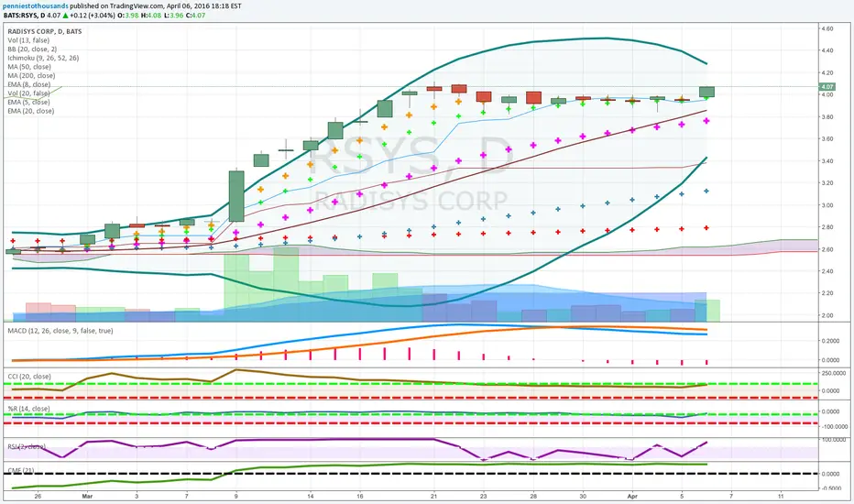The height and width of the screenshot is (504, 854).
Task: Click the 3.80 price axis label
Action: 827,116
